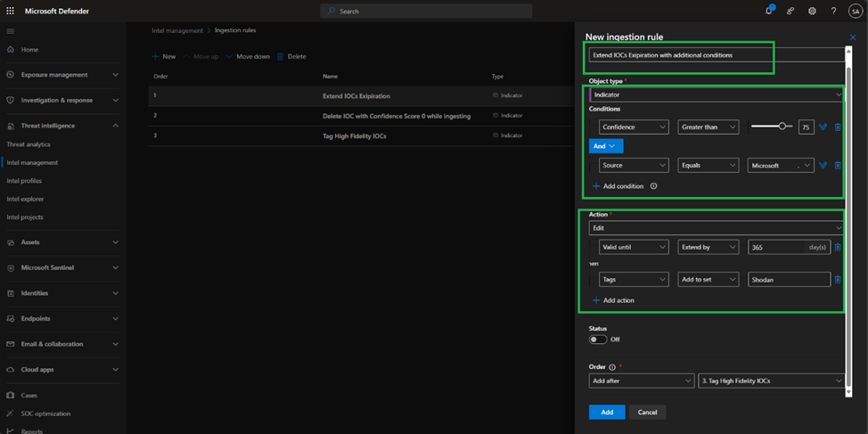Screen dimensions: 868x434
Task: Click the Add button to save rule
Action: point(607,412)
